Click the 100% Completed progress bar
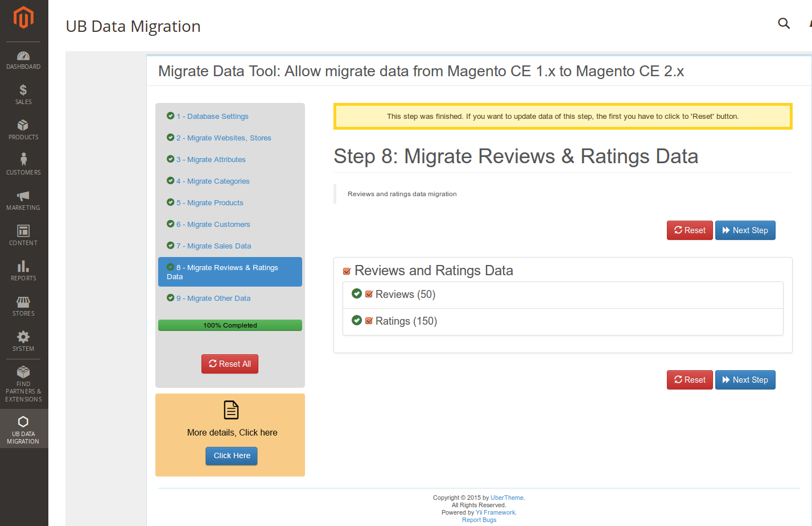The width and height of the screenshot is (812, 526). tap(230, 325)
